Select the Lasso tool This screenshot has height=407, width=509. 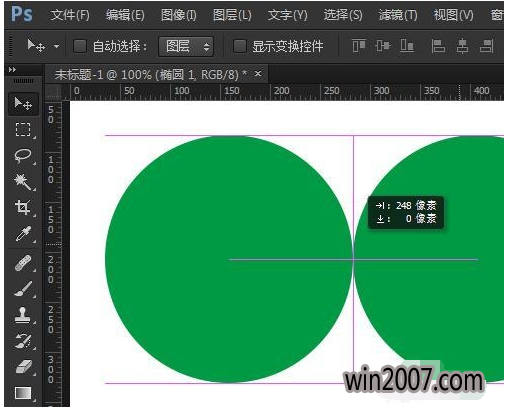tap(23, 155)
